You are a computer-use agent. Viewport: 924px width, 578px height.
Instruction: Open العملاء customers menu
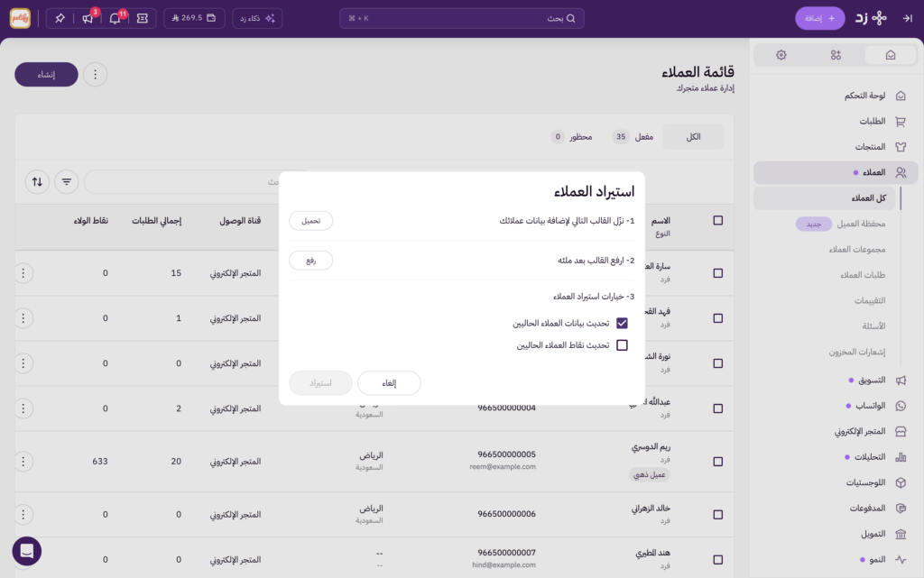click(836, 172)
